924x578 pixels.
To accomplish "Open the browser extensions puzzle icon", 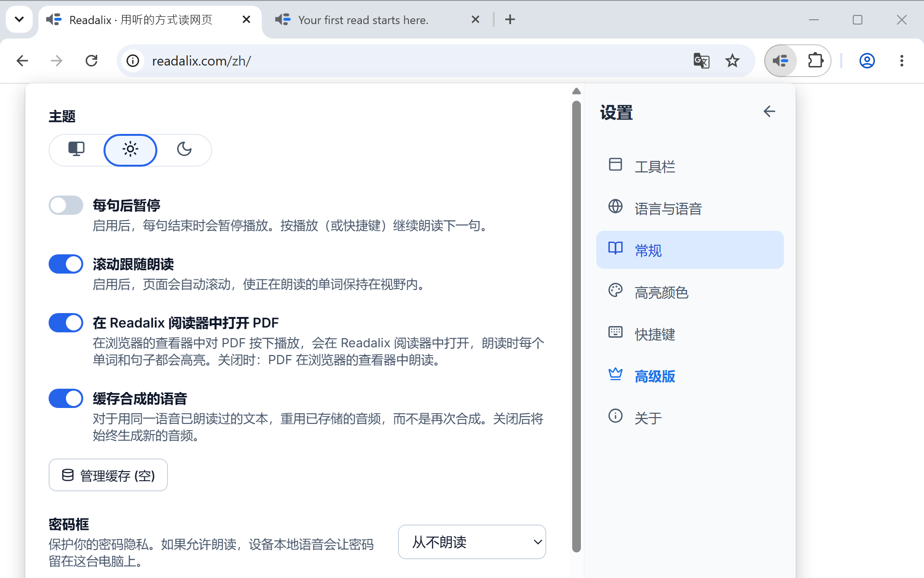I will [x=815, y=61].
